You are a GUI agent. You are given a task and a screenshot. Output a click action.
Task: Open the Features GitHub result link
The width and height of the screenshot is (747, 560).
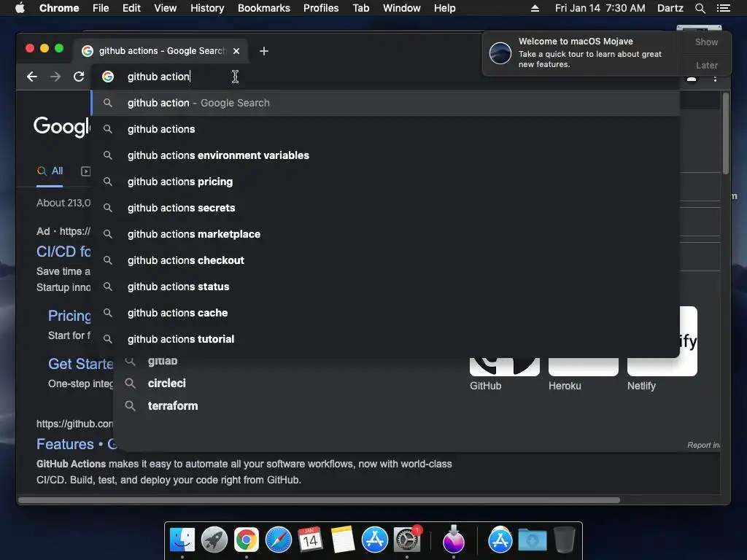click(x=76, y=444)
